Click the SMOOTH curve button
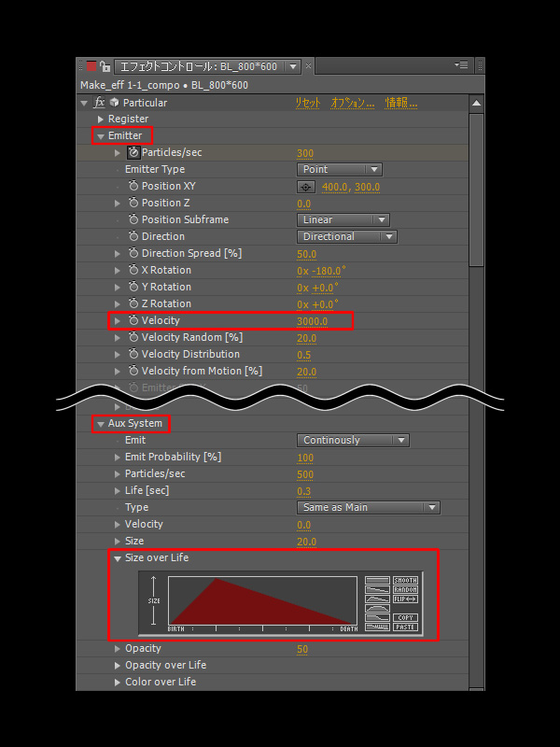Image resolution: width=560 pixels, height=747 pixels. tap(405, 580)
